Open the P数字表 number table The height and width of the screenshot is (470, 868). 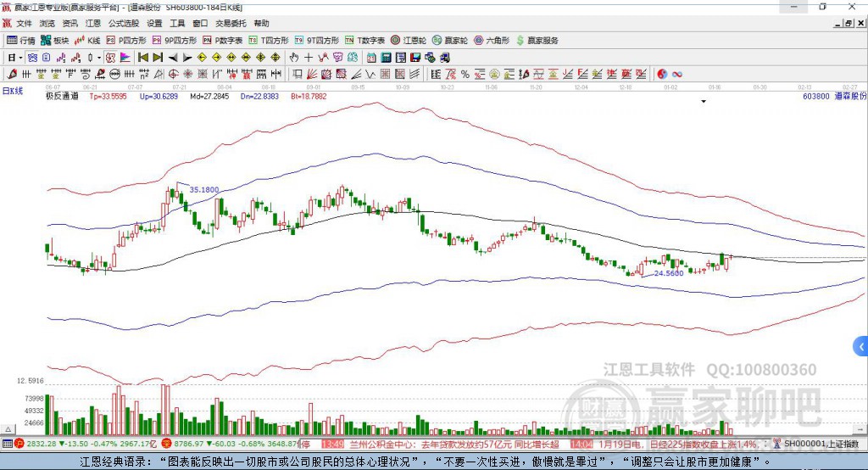click(x=223, y=41)
